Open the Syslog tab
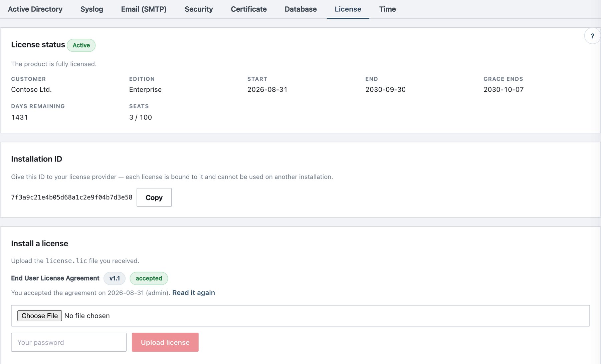The height and width of the screenshot is (364, 601). [92, 9]
